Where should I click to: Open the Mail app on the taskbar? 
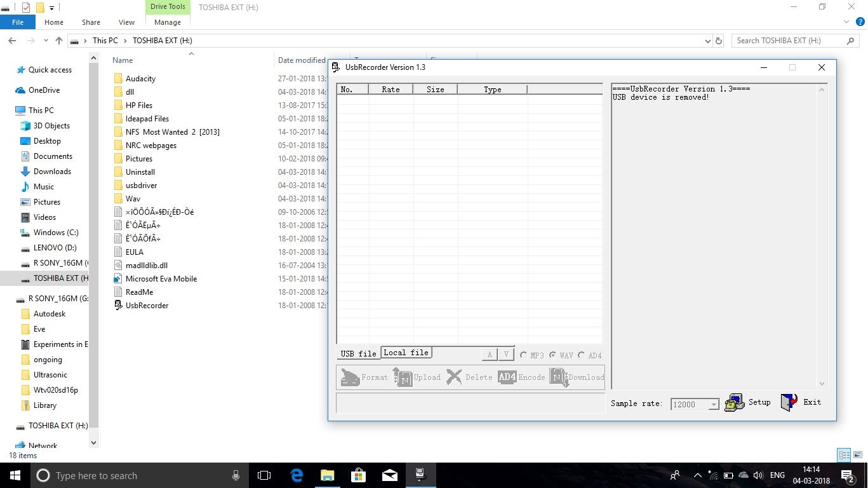[x=390, y=475]
